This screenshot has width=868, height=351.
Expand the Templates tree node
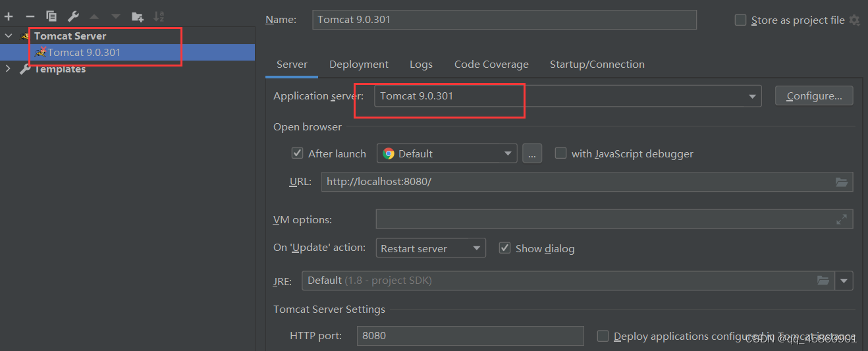point(9,68)
